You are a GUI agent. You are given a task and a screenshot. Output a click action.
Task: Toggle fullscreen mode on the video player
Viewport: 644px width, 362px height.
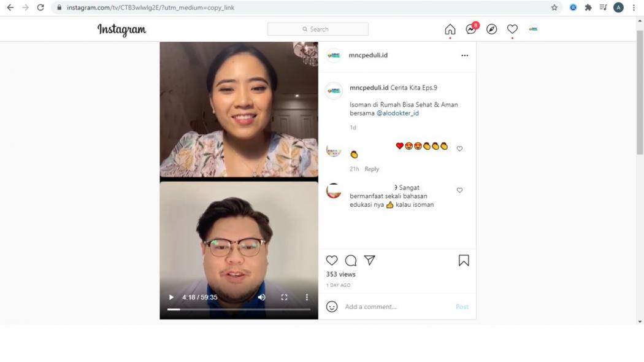tap(284, 297)
